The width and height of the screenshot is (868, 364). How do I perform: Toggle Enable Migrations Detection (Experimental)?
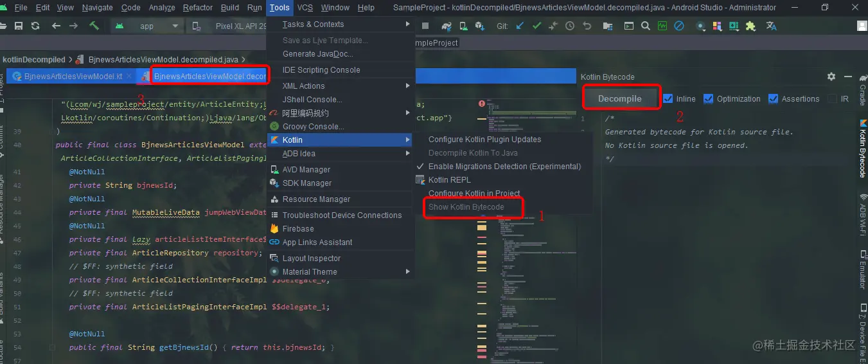(504, 167)
